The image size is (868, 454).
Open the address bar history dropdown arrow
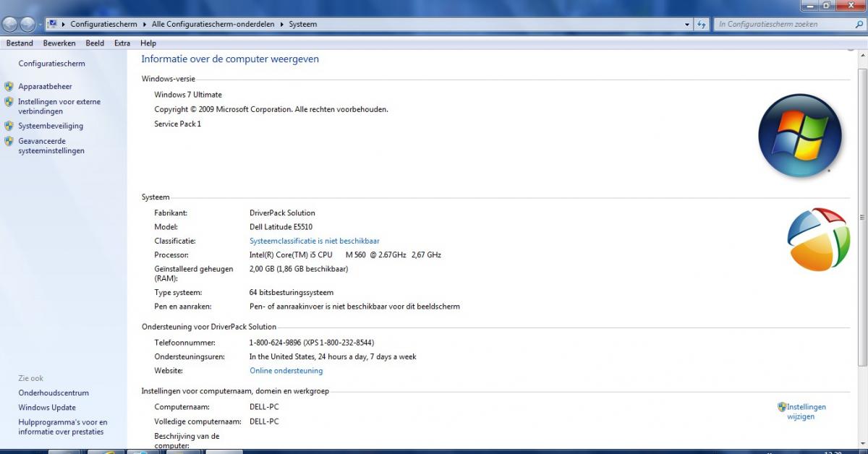pos(688,24)
